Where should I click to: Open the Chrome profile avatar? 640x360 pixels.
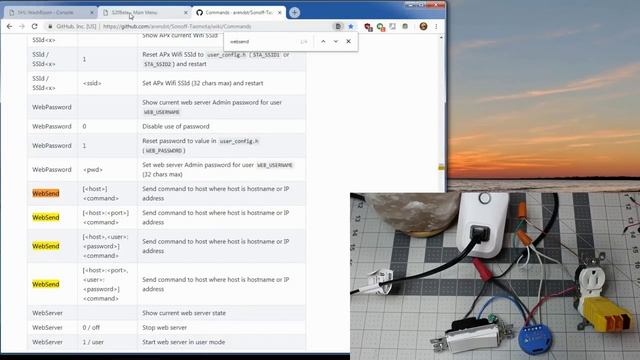click(x=423, y=27)
